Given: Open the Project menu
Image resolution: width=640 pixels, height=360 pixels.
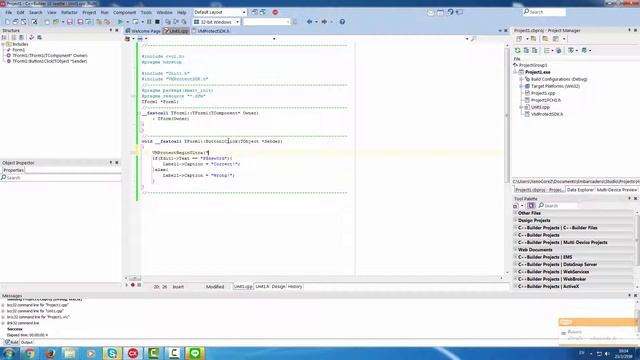Looking at the screenshot, I should click(89, 13).
